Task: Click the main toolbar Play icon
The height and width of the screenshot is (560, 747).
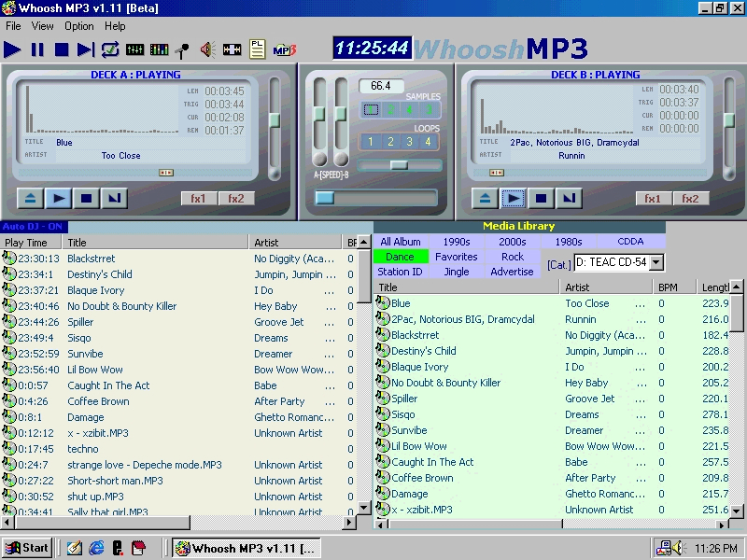Action: (12, 49)
